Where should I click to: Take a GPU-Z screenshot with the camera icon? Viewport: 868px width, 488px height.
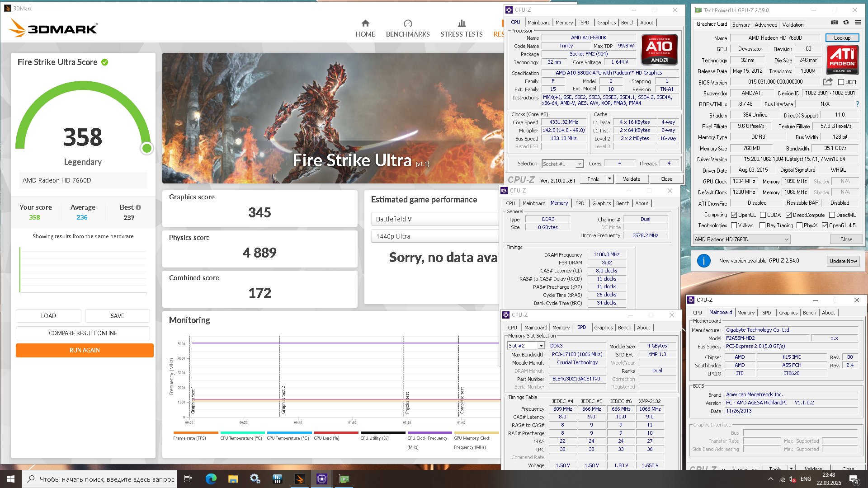(835, 22)
